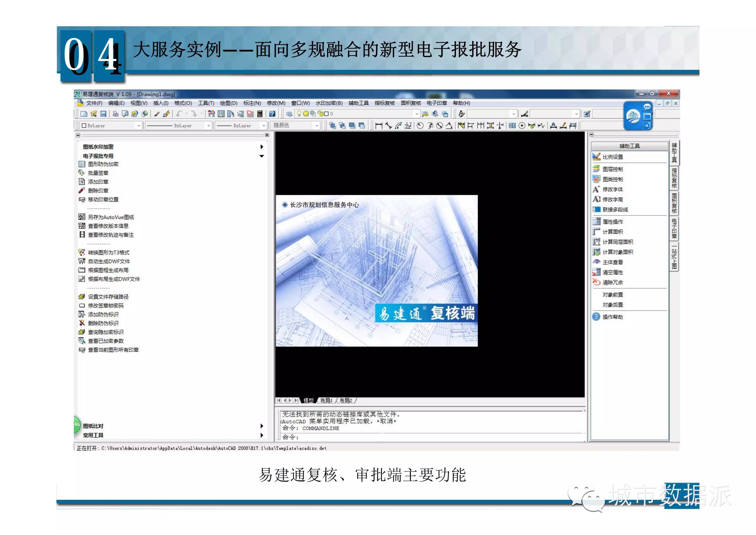Click the Bring to Front draw order icon

click(333, 126)
